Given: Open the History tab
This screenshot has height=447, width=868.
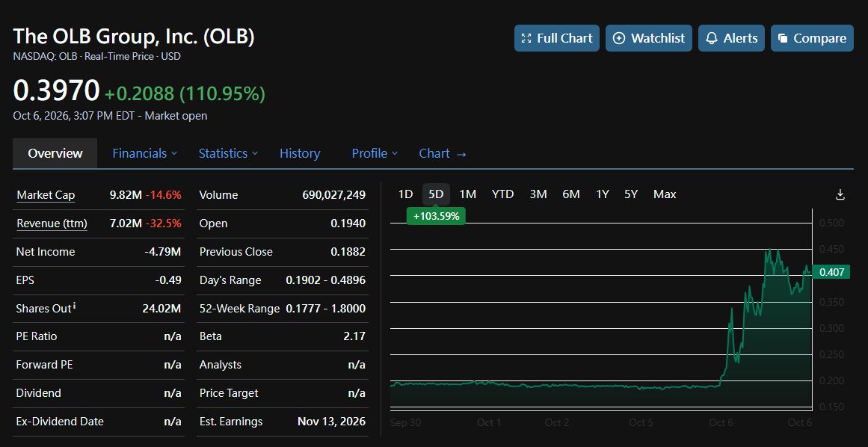Looking at the screenshot, I should point(300,153).
